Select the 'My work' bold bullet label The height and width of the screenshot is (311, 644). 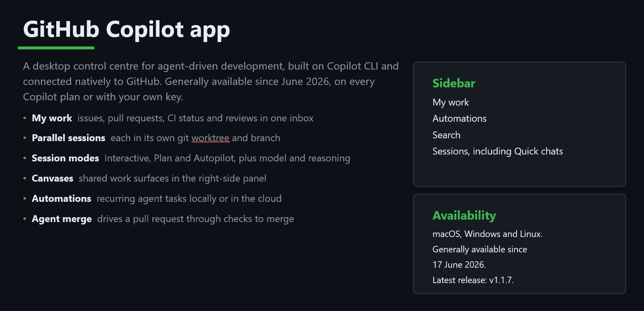(x=52, y=118)
